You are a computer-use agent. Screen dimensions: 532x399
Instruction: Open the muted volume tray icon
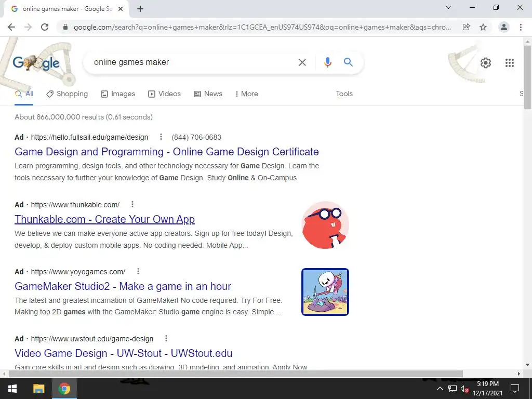tap(464, 389)
